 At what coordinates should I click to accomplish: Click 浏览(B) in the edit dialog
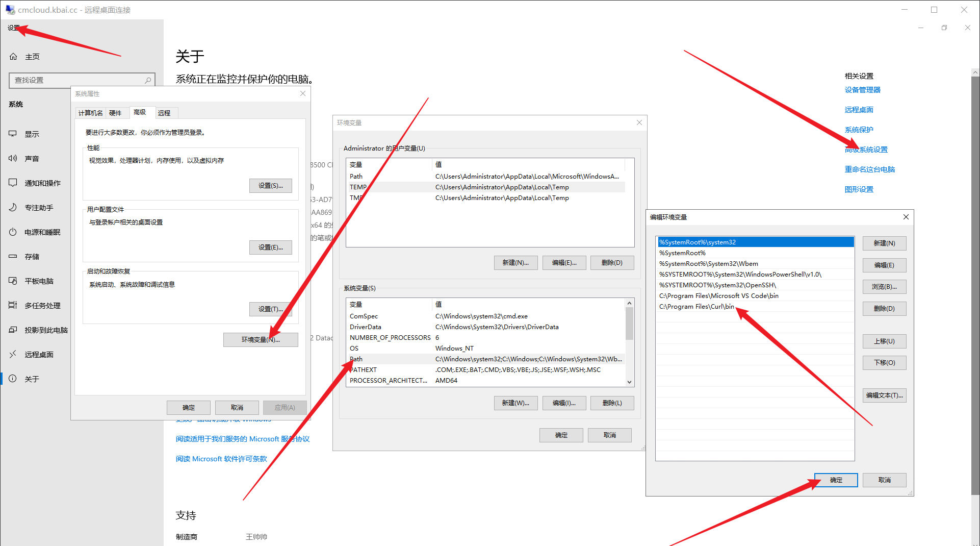click(x=884, y=286)
